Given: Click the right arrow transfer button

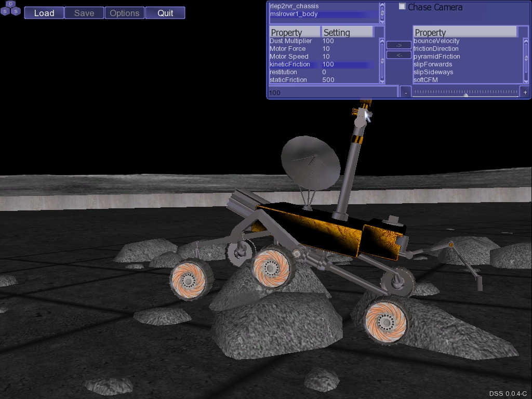Looking at the screenshot, I should click(x=399, y=45).
